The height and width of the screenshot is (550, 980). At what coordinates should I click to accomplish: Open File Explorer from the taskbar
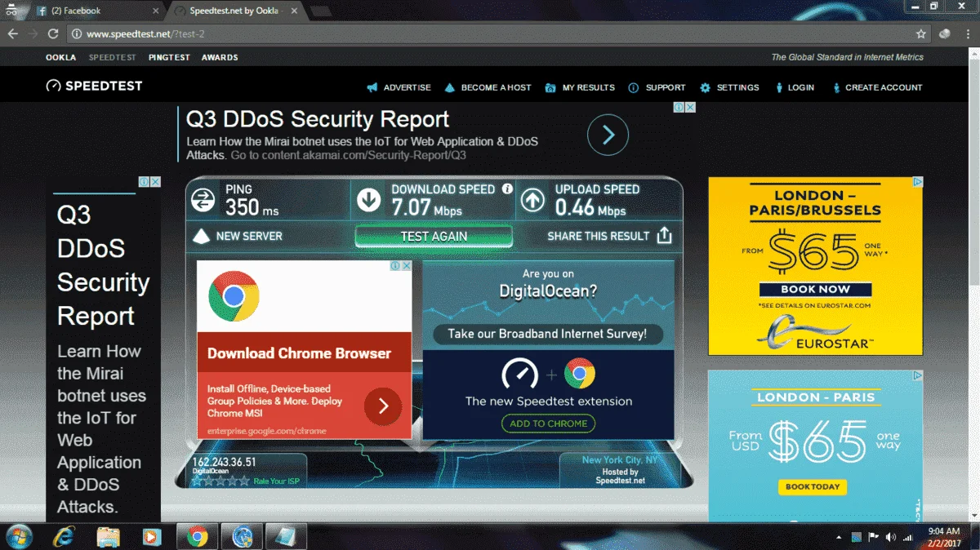tap(109, 536)
